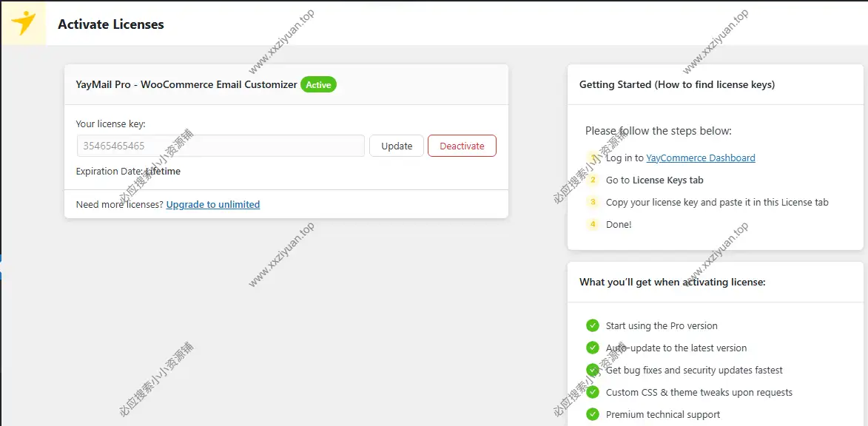Click the bold License Keys tab text
This screenshot has height=426, width=868.
pyautogui.click(x=667, y=180)
